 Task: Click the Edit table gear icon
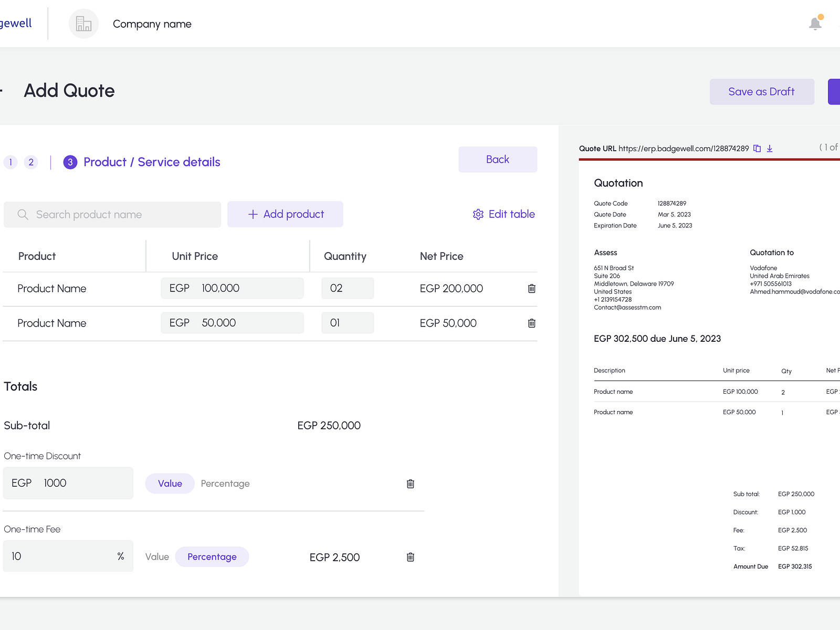pyautogui.click(x=478, y=214)
